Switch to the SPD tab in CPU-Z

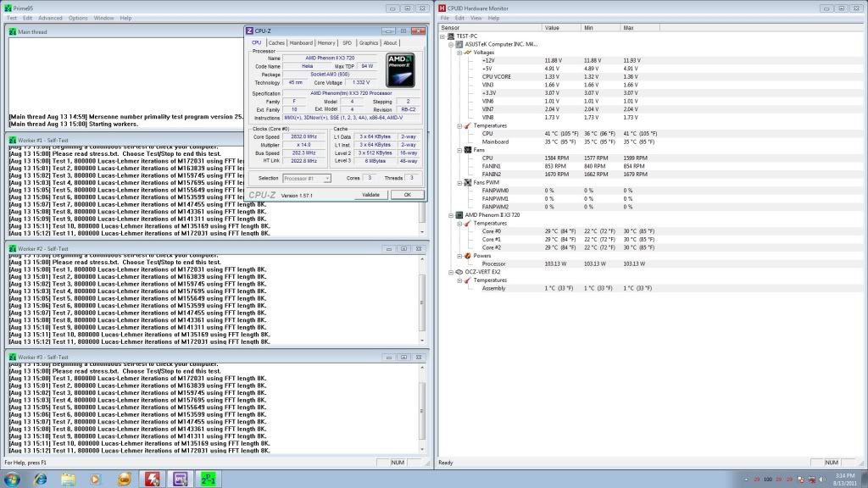pyautogui.click(x=347, y=42)
